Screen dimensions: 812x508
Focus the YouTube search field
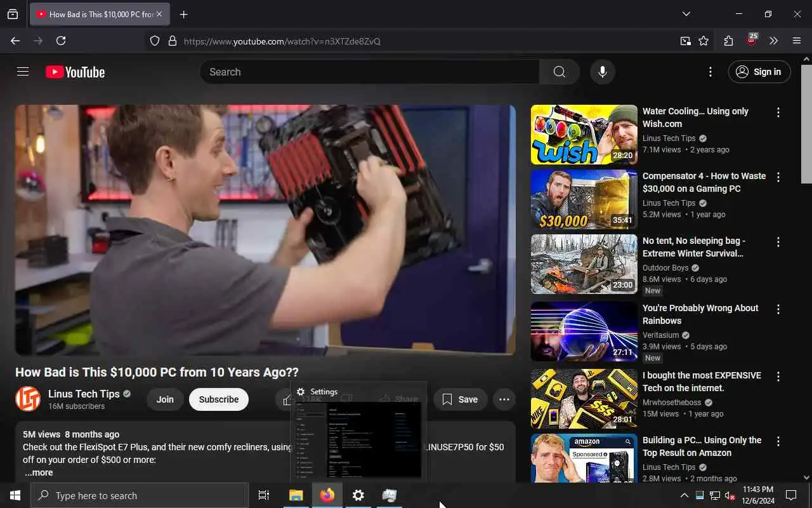(370, 72)
